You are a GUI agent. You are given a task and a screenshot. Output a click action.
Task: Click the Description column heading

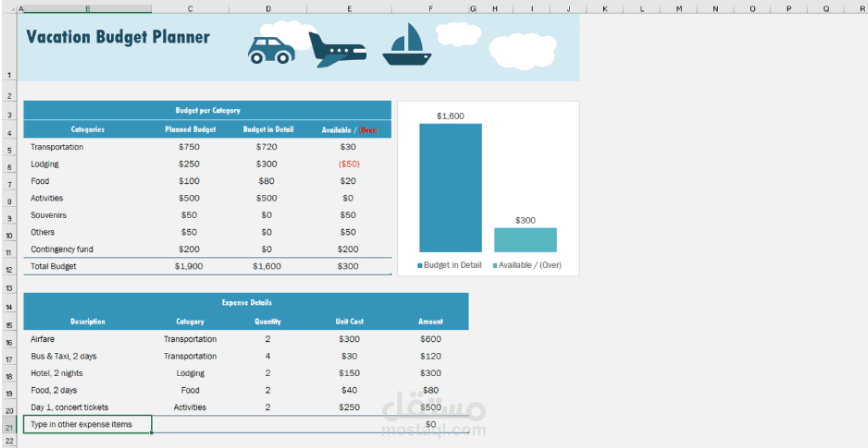tap(87, 321)
